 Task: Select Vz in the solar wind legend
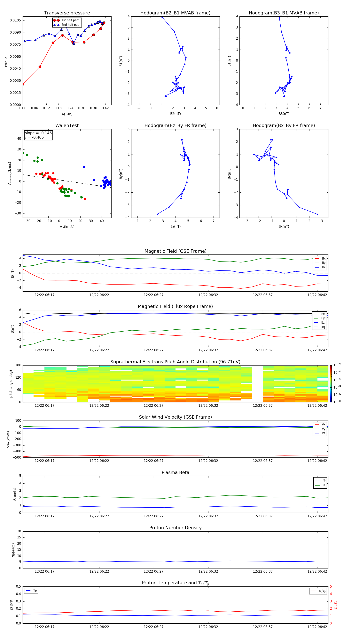320,433
